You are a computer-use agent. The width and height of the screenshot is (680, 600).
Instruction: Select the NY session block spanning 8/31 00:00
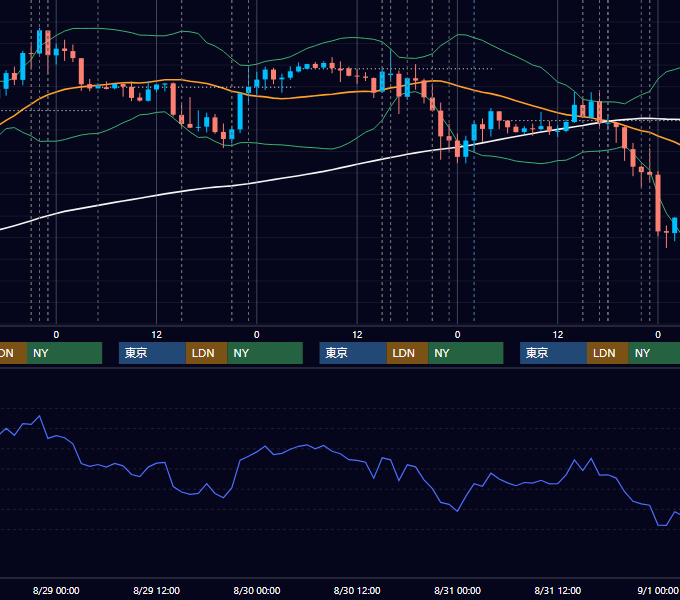coord(466,353)
